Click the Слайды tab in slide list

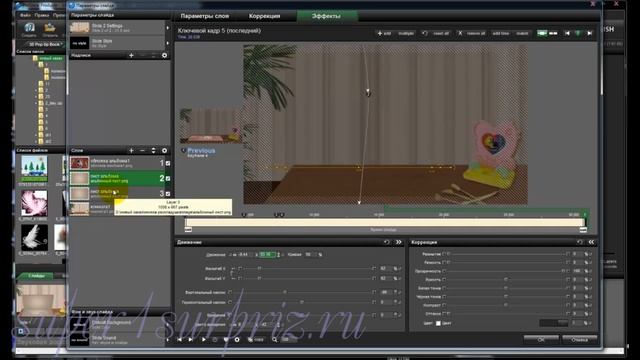pos(36,276)
